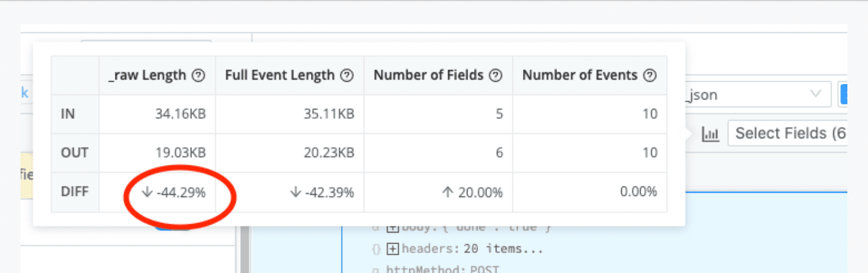Click the help icon beside _raw Length
This screenshot has width=868, height=273.
[x=199, y=75]
